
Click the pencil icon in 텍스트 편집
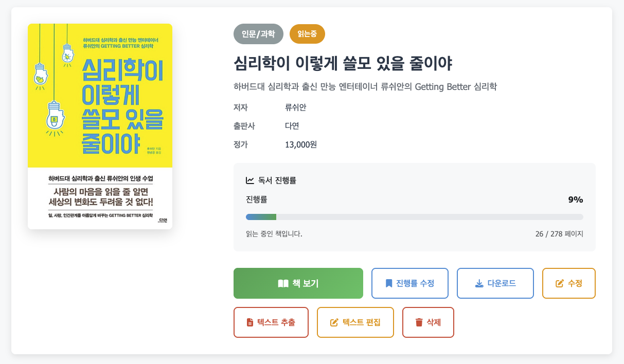pos(334,322)
